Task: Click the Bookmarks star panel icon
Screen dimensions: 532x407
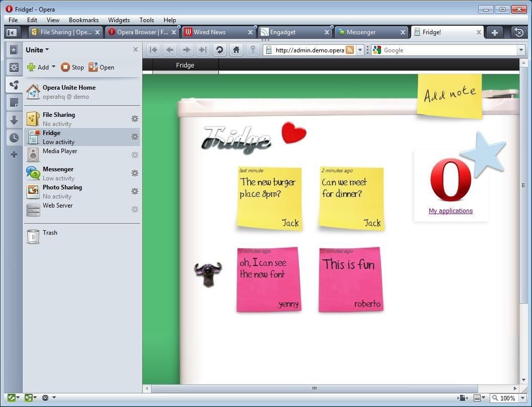Action: click(14, 50)
